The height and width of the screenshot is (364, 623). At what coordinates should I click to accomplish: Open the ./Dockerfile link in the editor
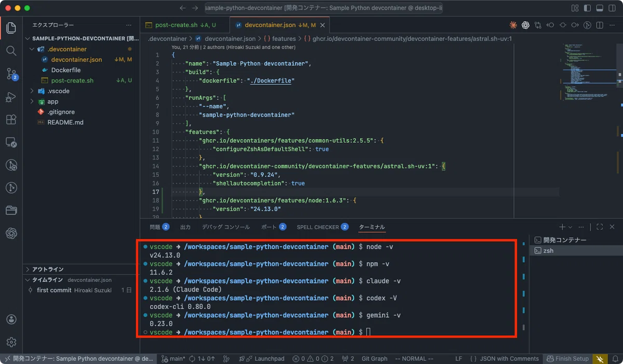[271, 80]
